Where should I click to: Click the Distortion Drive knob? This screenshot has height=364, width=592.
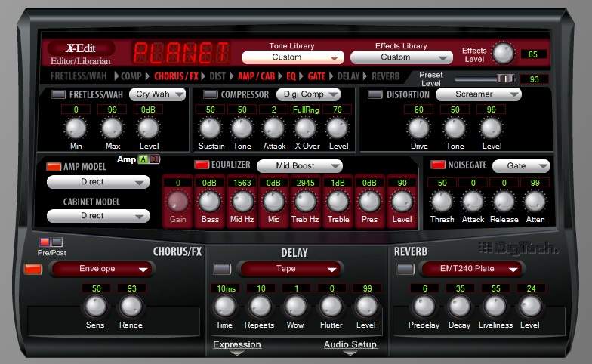click(418, 128)
